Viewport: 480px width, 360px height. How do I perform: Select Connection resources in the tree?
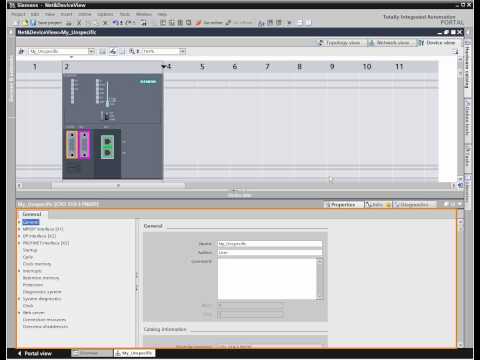44,320
